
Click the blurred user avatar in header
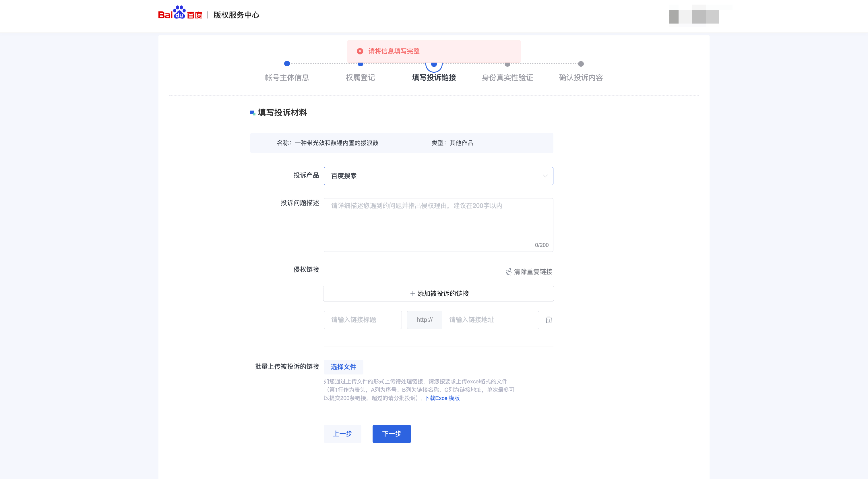pyautogui.click(x=694, y=17)
